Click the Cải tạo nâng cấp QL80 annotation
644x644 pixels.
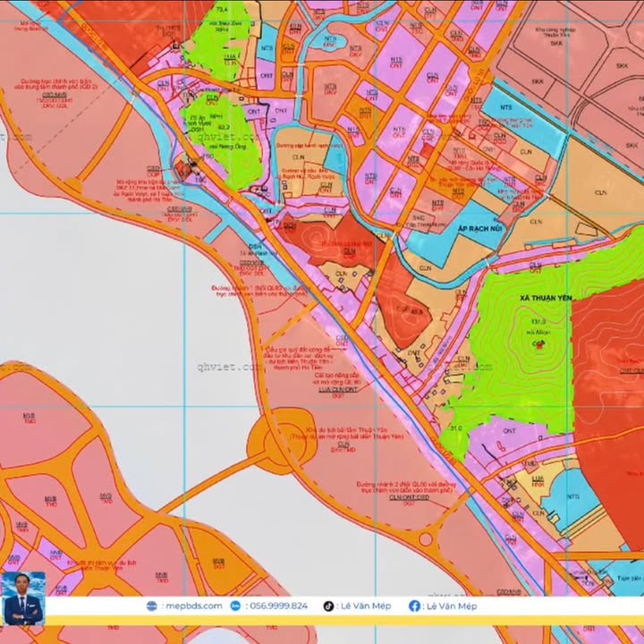[329, 380]
